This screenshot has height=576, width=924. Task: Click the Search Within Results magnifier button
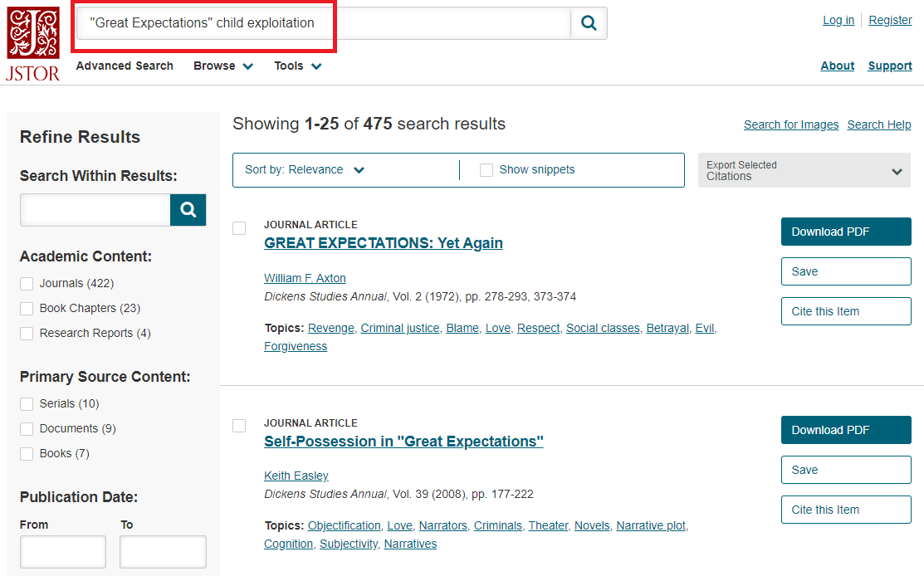tap(188, 210)
